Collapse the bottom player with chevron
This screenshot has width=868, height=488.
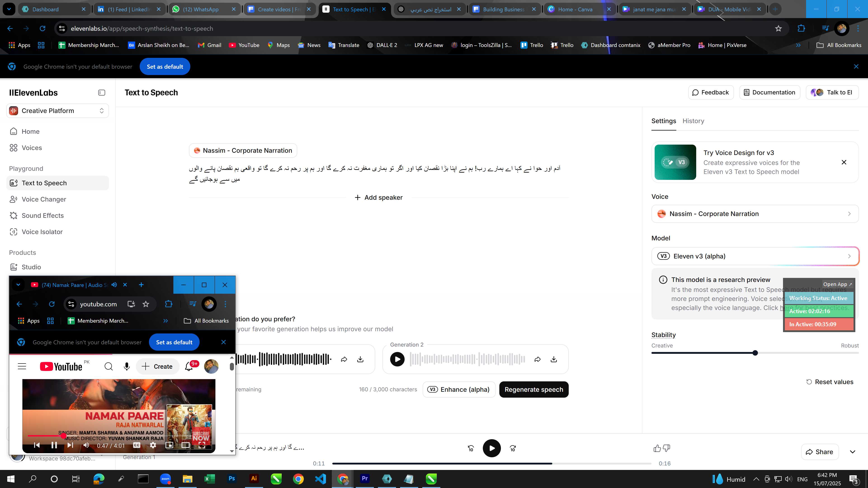click(852, 452)
